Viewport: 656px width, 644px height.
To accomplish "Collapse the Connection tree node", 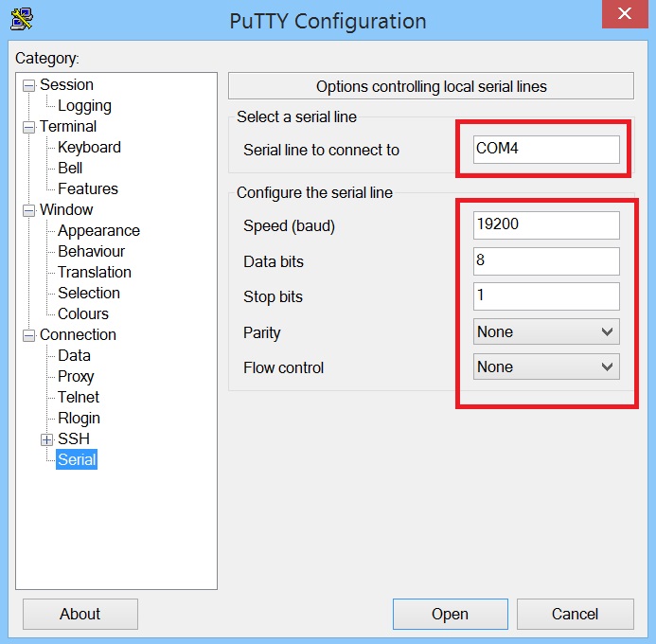I will click(28, 335).
